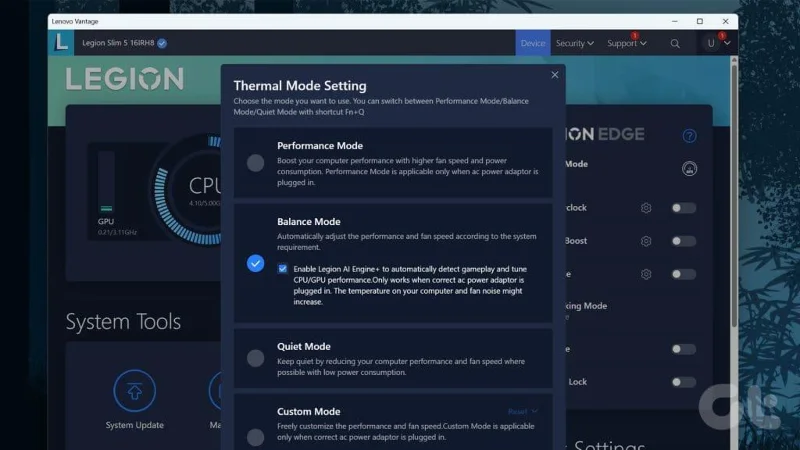This screenshot has height=450, width=800.
Task: Select Performance Mode radio button
Action: (256, 163)
